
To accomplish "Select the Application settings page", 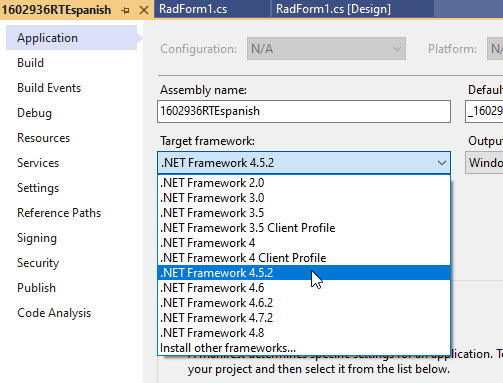I will [x=72, y=38].
